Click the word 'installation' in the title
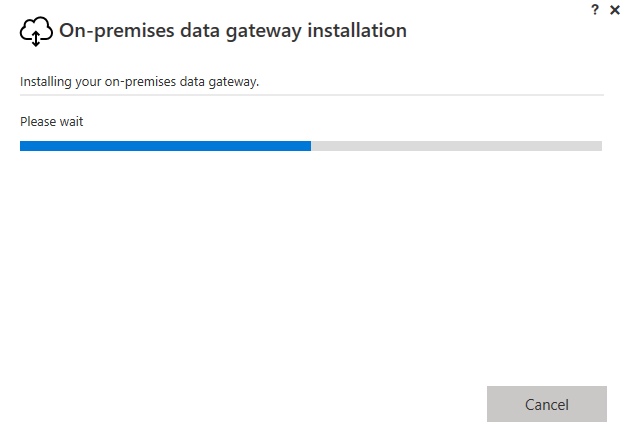Viewport: 626px width, 433px height. (x=357, y=30)
